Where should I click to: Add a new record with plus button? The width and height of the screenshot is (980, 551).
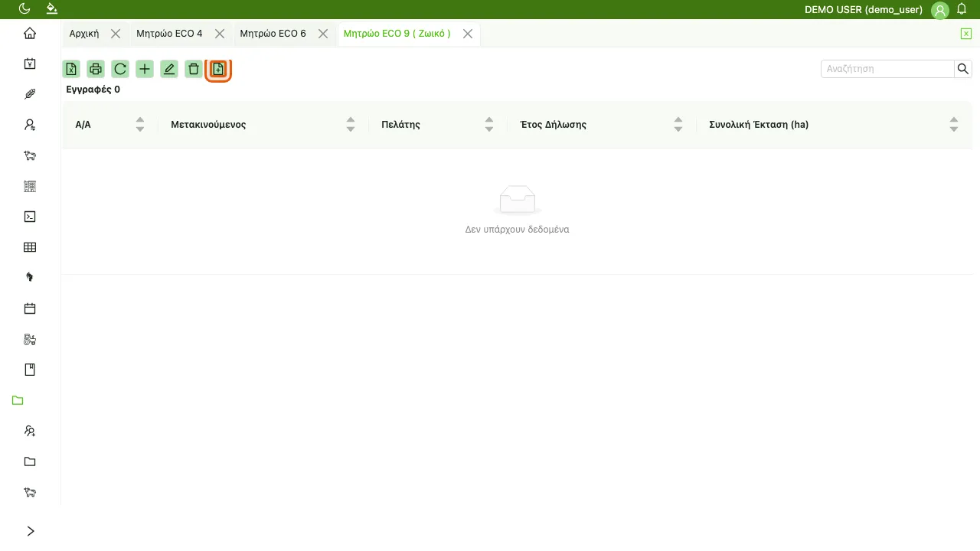click(x=145, y=69)
